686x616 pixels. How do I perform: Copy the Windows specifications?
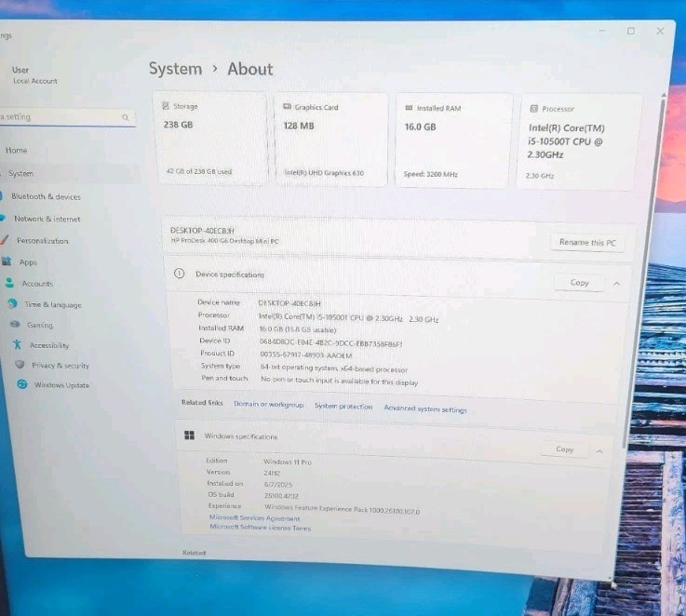point(564,449)
